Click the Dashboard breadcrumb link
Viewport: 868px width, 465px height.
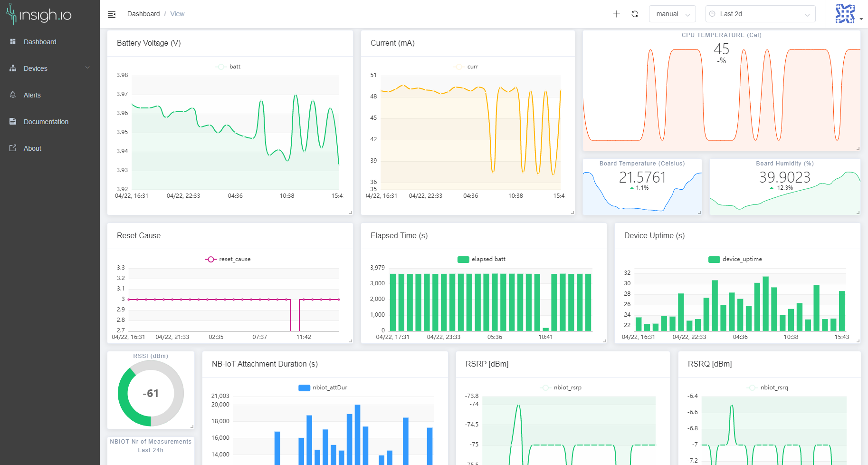point(143,14)
